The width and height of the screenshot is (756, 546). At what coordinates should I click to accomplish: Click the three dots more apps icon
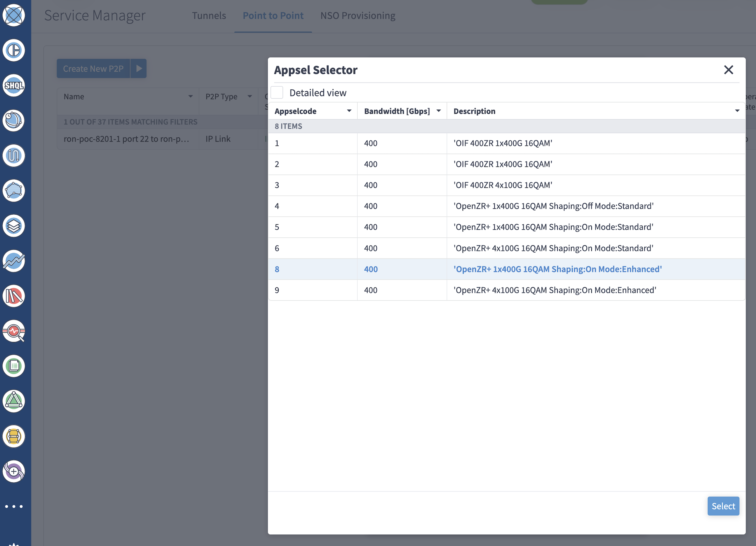tap(14, 506)
